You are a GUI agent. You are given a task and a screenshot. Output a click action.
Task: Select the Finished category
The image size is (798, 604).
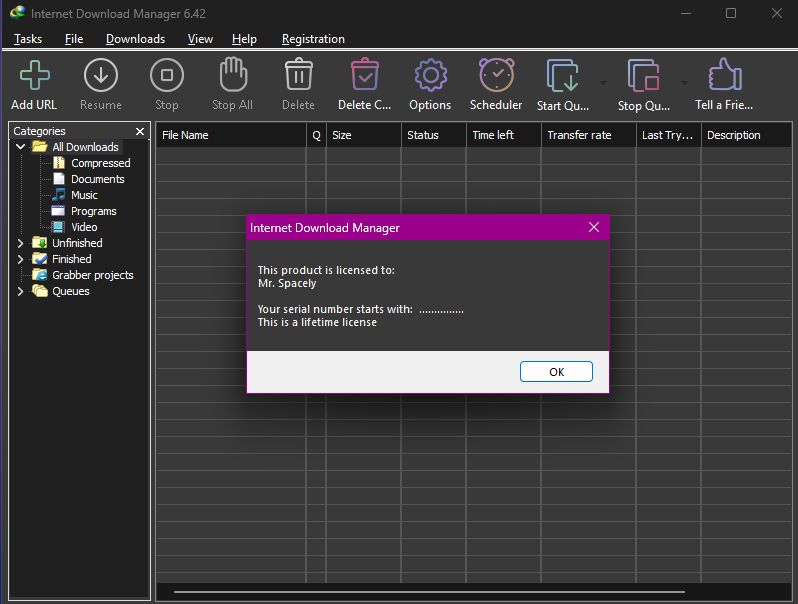pos(72,259)
